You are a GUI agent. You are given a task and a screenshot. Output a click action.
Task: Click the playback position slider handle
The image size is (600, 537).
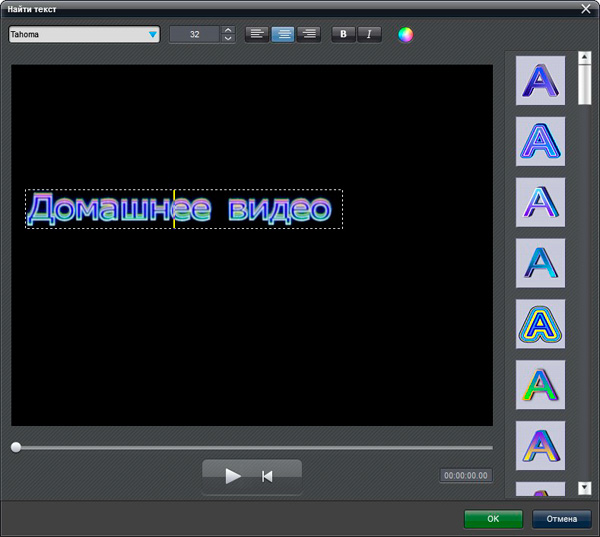pos(16,447)
